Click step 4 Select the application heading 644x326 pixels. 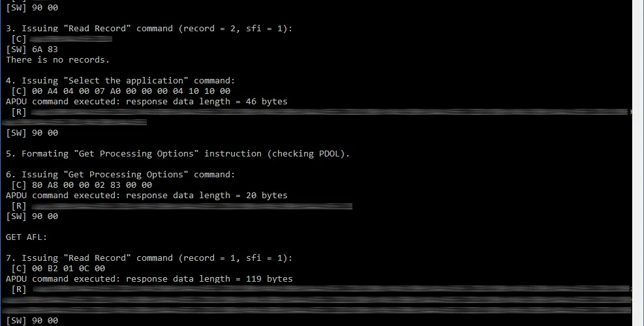click(x=120, y=80)
